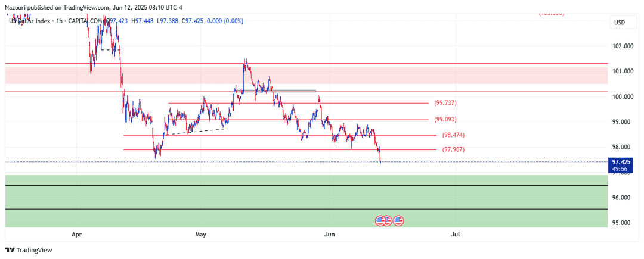Click the May label on time axis
The height and width of the screenshot is (259, 644).
coord(200,235)
